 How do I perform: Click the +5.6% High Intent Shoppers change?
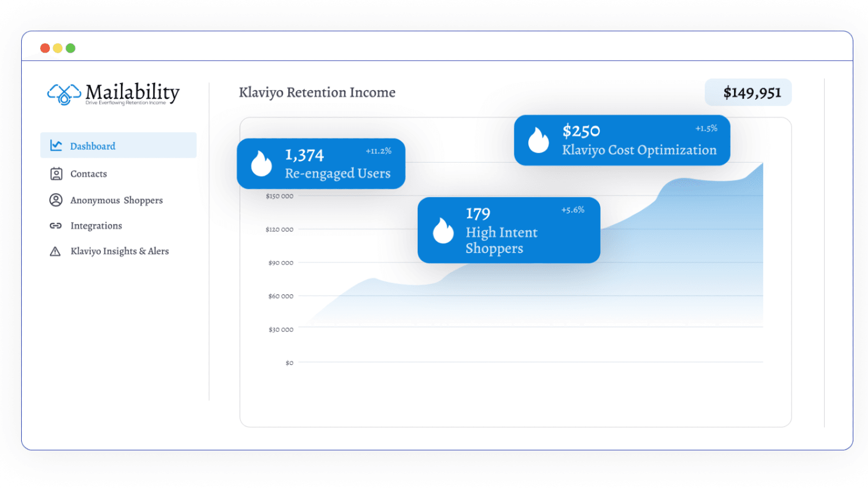tap(572, 210)
